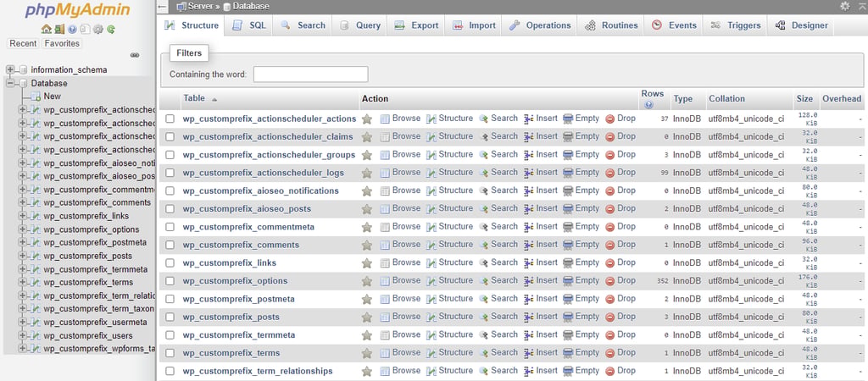Open wp_customprefix_posts table link in list
This screenshot has height=381, width=868.
231,317
